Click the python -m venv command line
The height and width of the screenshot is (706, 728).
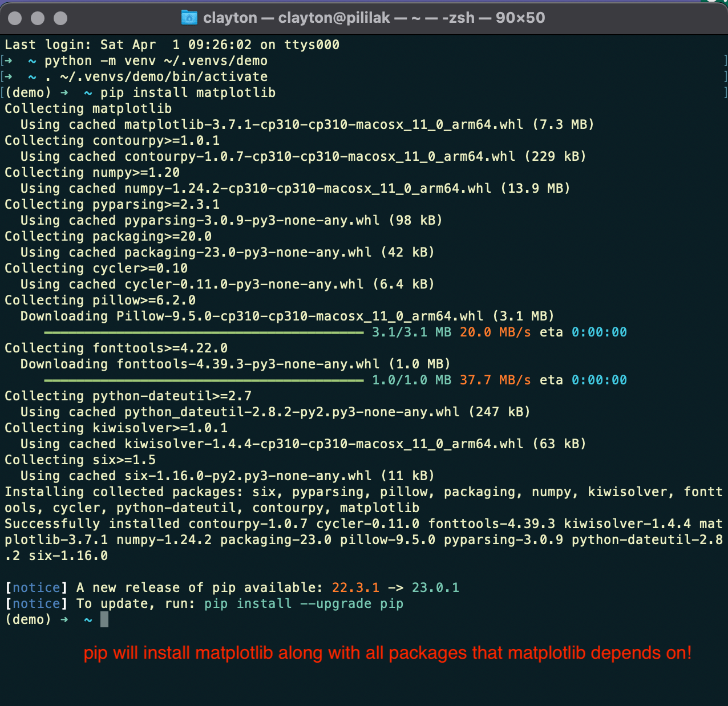pos(157,60)
